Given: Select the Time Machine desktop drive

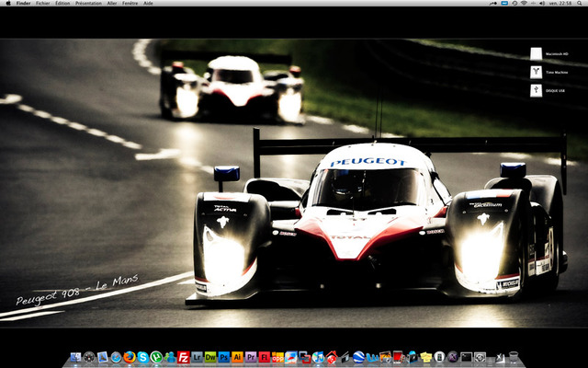Looking at the screenshot, I should (537, 72).
